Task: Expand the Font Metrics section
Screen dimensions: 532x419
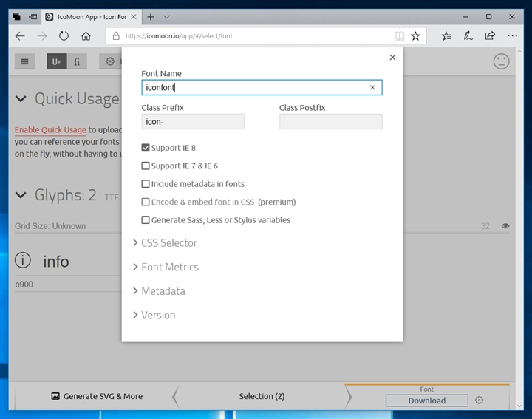Action: pyautogui.click(x=166, y=267)
